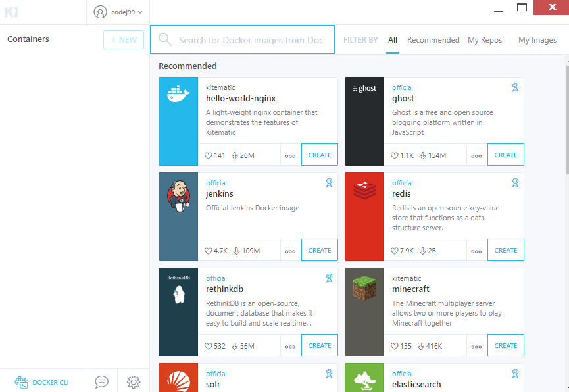The width and height of the screenshot is (569, 392).
Task: Click the 'kitematic' label on minecraft card
Action: pyautogui.click(x=407, y=278)
